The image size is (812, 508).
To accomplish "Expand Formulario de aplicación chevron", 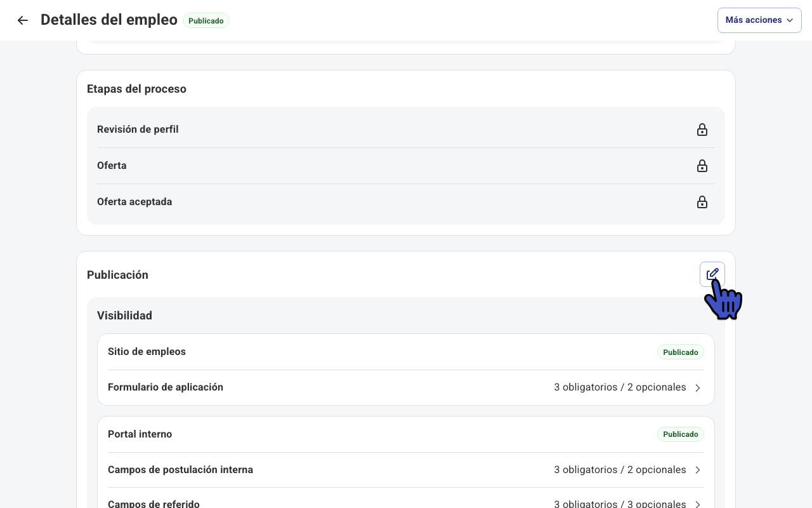I will point(698,387).
